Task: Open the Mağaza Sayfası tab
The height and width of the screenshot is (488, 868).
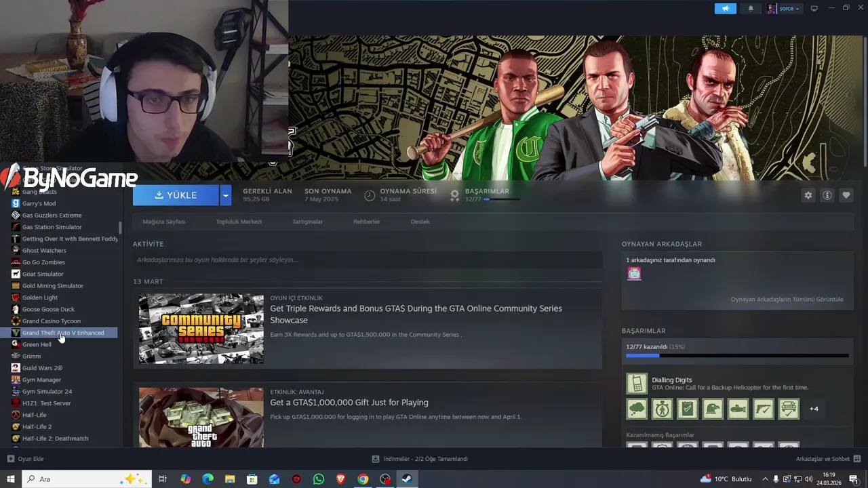Action: click(163, 222)
